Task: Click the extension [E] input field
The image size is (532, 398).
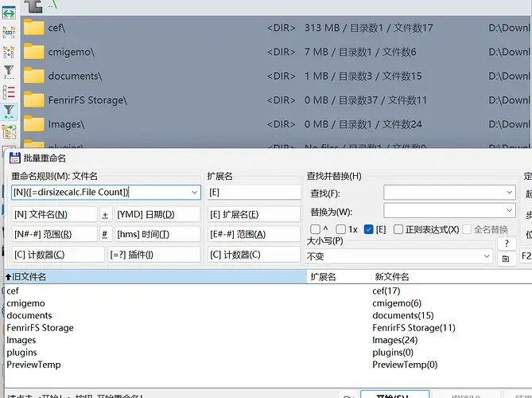Action: pos(254,192)
